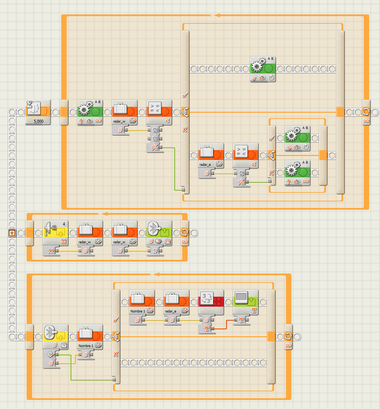This screenshot has width=380, height=409.
Task: Click the sequence beam branch point on the left
Action: point(12,233)
